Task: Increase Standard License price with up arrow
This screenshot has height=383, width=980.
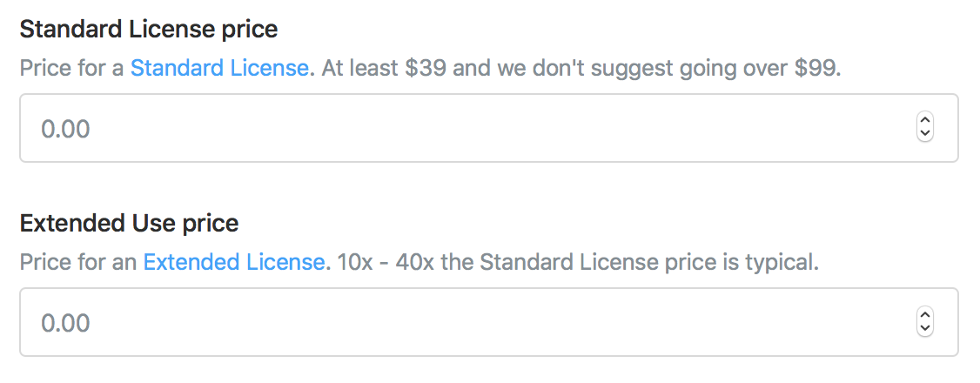Action: coord(925,122)
